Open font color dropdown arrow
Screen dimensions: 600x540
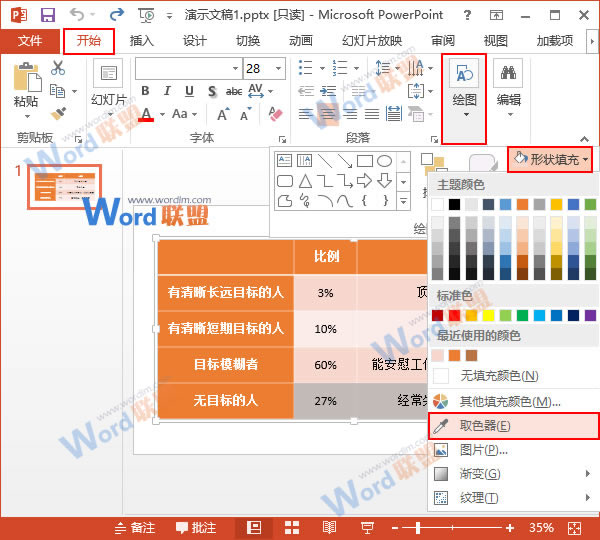(162, 114)
